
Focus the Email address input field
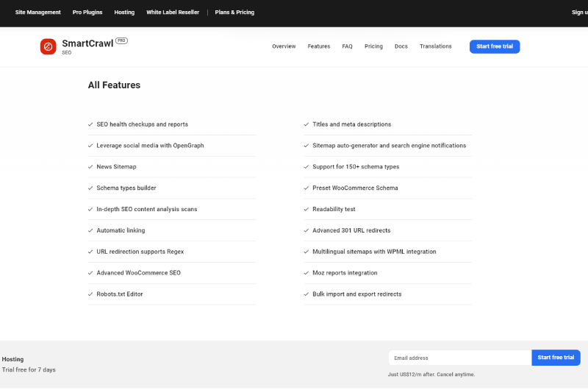pos(460,358)
